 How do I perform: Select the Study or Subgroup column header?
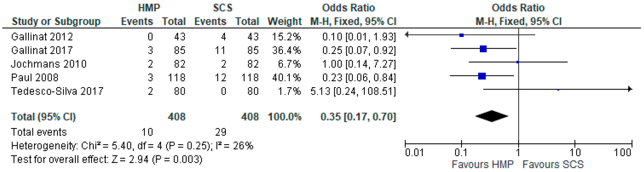[56, 21]
